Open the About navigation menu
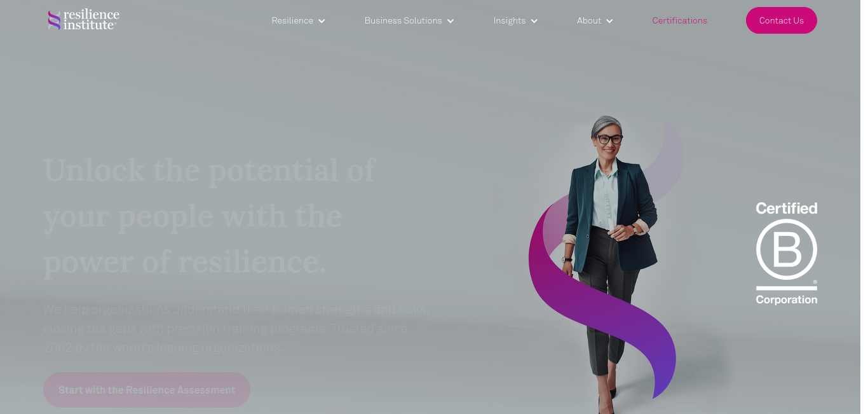The height and width of the screenshot is (414, 868). coord(589,20)
